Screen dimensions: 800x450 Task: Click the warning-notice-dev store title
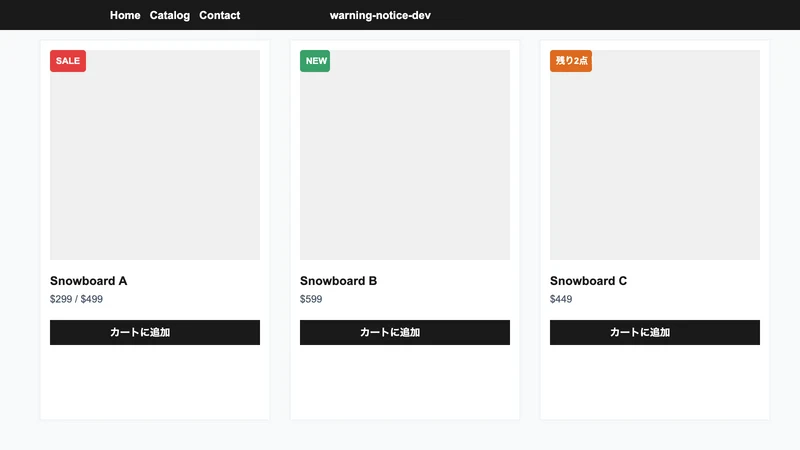point(380,15)
